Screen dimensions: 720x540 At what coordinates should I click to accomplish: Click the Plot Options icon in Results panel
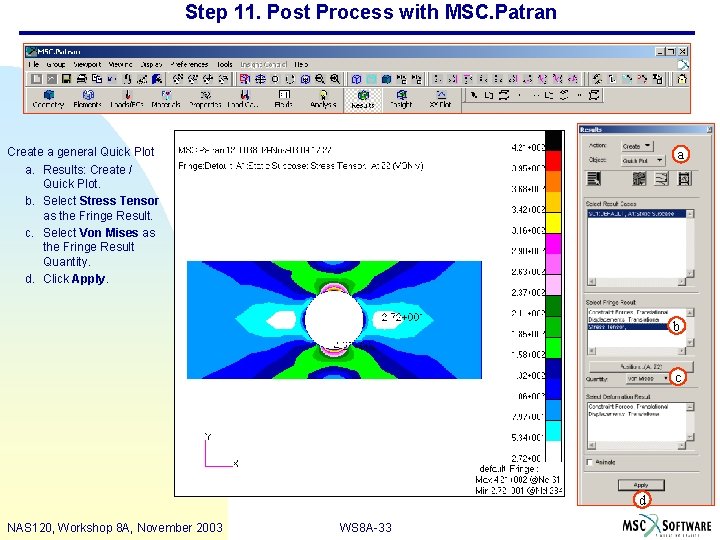click(x=684, y=178)
